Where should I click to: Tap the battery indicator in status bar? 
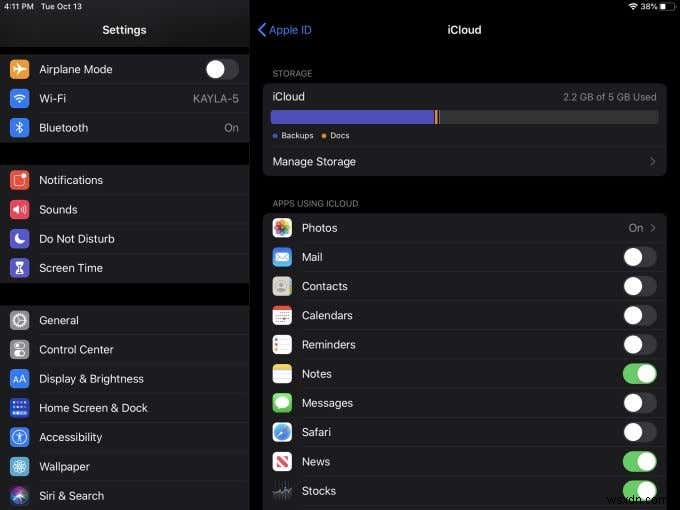pyautogui.click(x=667, y=7)
